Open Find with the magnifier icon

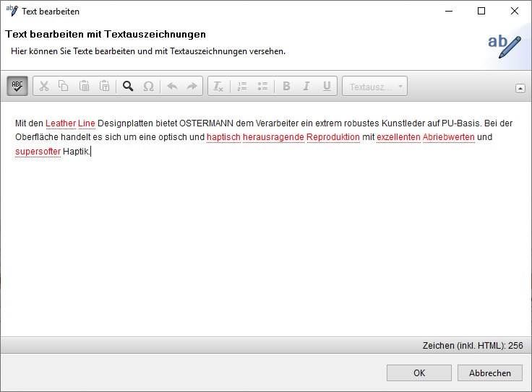click(128, 87)
